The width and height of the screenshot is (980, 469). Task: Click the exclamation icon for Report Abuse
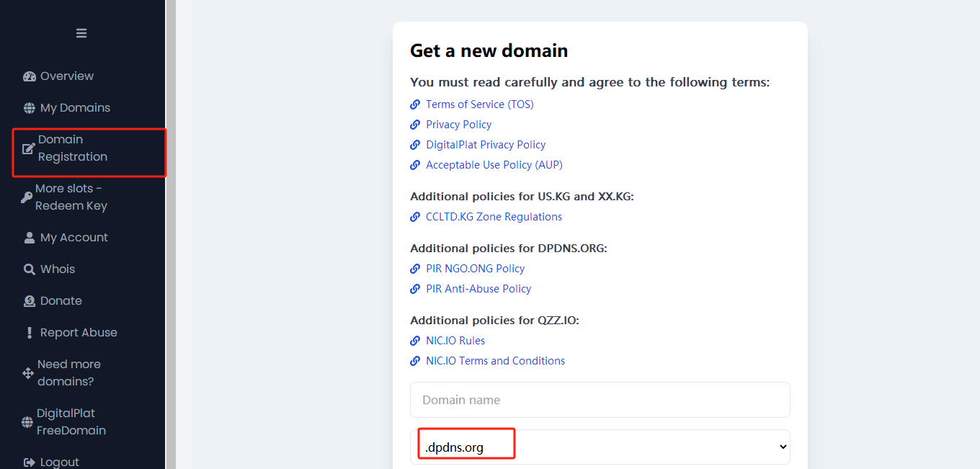click(29, 333)
